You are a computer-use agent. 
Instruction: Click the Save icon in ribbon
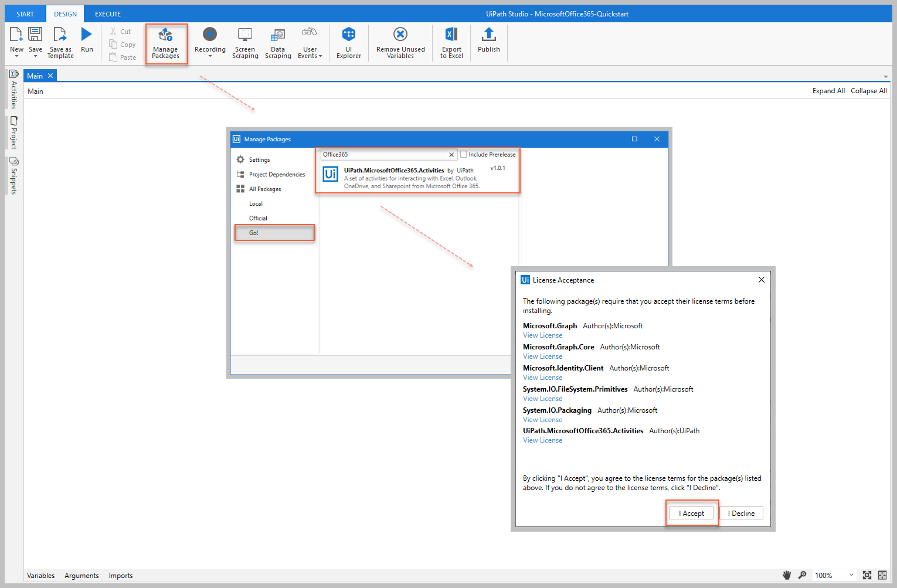(35, 35)
